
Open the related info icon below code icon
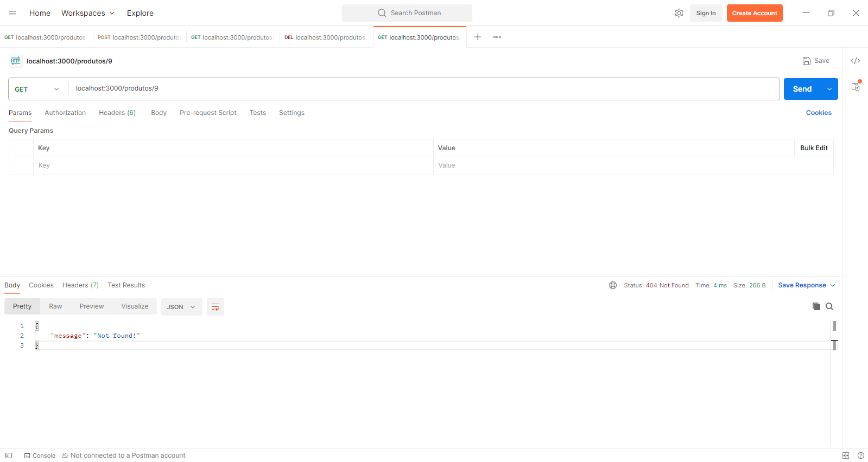click(x=856, y=86)
